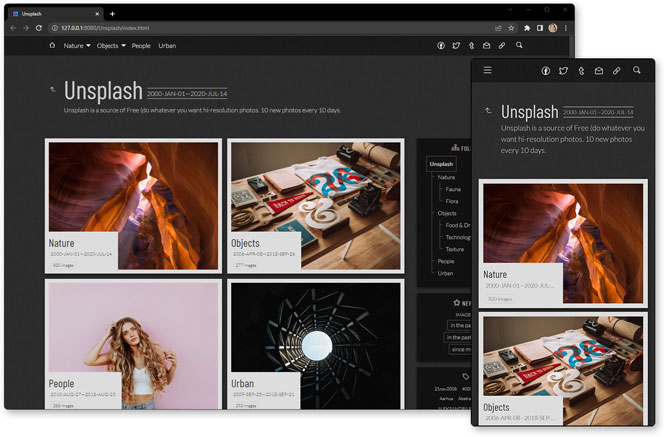
Task: Expand the Objects dropdown menu
Action: click(110, 46)
